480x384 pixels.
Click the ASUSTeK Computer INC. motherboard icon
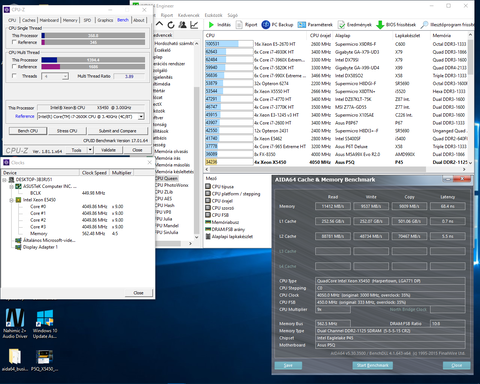click(x=19, y=186)
